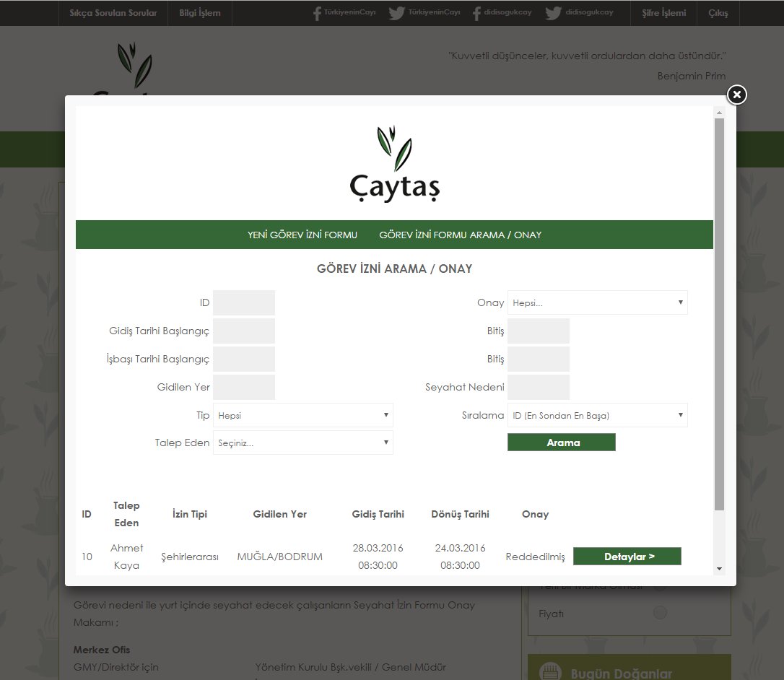Click the Merkez Ofis heading on the page

pyautogui.click(x=102, y=650)
